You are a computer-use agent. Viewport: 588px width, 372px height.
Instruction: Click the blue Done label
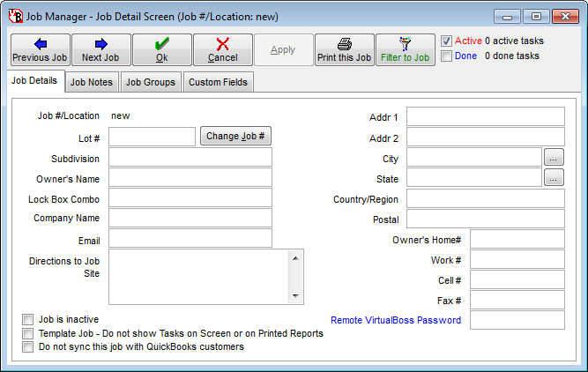point(465,56)
